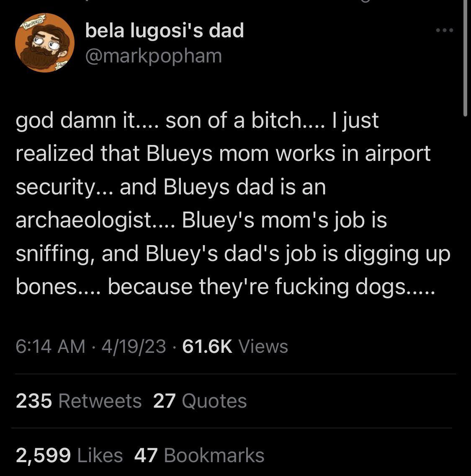Click the word 'airport' in the tweet

tap(398, 153)
